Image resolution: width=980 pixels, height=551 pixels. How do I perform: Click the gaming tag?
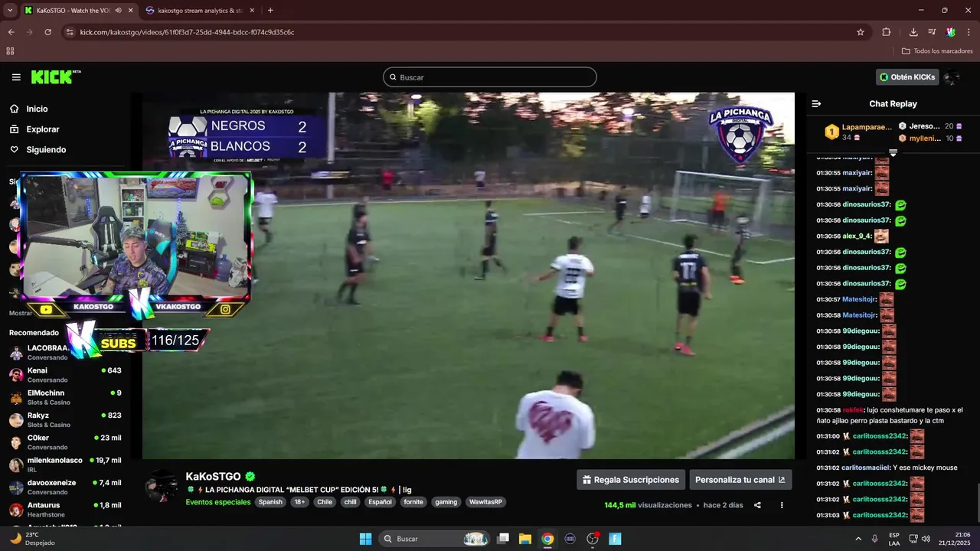(446, 502)
